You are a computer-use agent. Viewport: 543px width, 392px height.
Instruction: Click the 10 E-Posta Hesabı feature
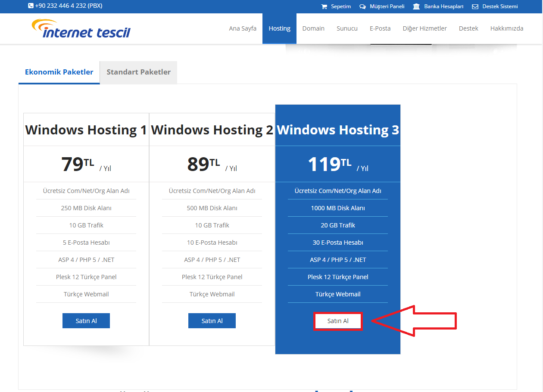(212, 243)
